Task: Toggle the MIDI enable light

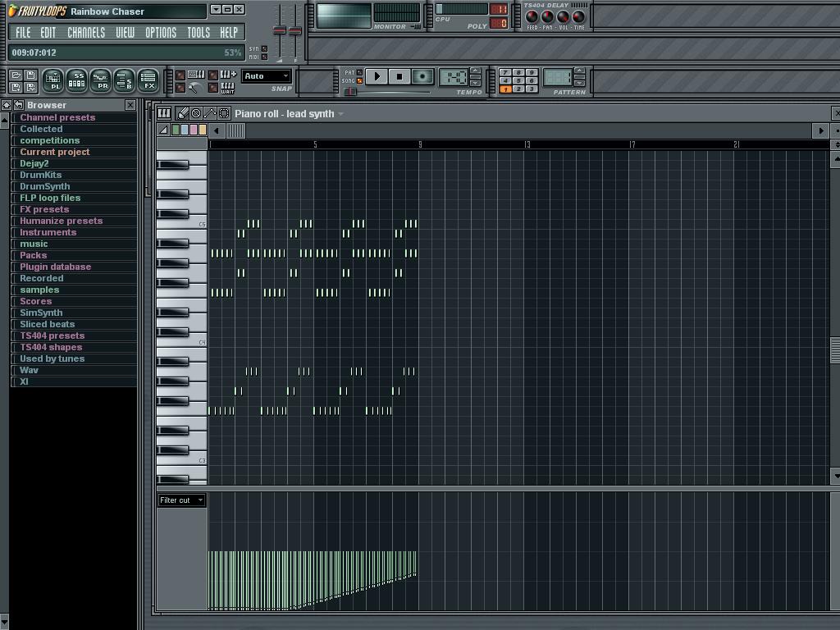Action: (263, 57)
